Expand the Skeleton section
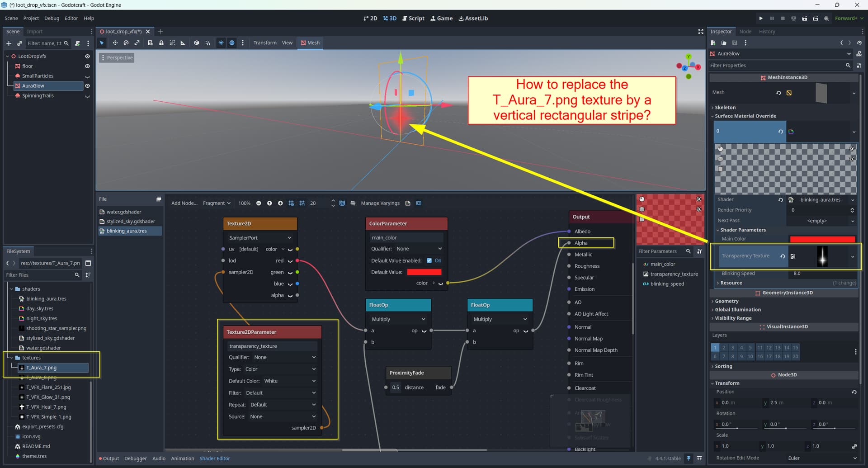868x468 pixels. pos(725,108)
